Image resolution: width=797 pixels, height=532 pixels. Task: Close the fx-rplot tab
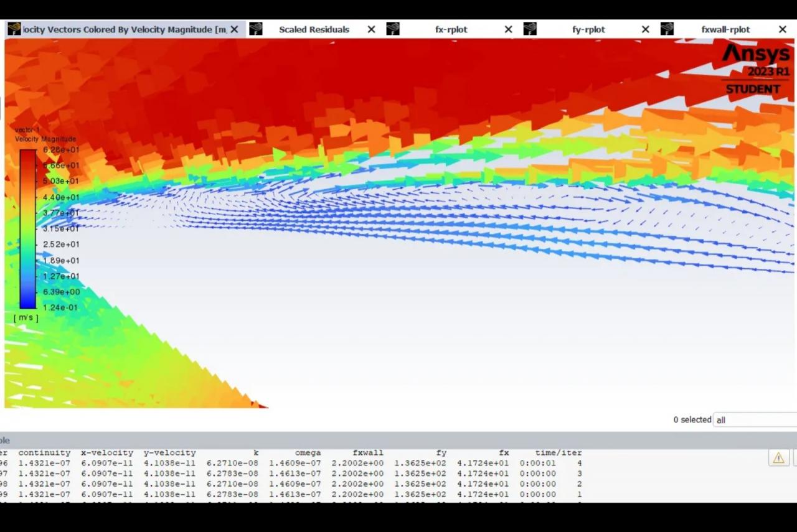[x=508, y=29]
